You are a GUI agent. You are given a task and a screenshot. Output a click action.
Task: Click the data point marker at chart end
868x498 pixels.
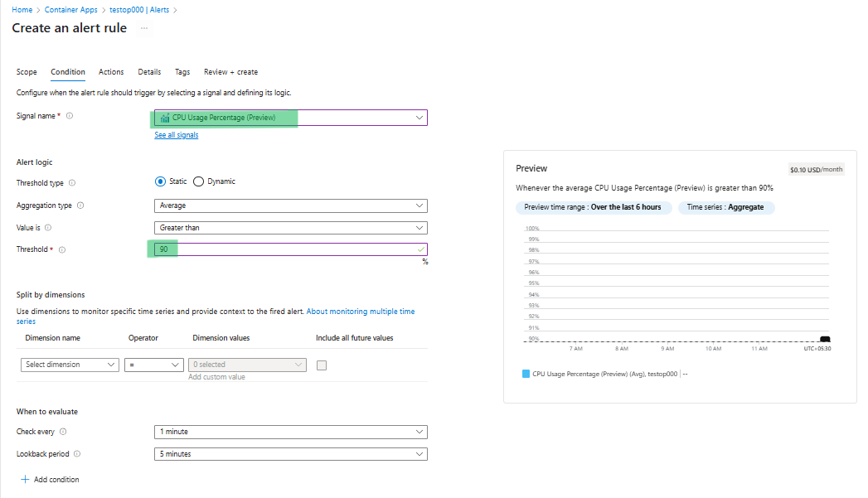coord(825,339)
